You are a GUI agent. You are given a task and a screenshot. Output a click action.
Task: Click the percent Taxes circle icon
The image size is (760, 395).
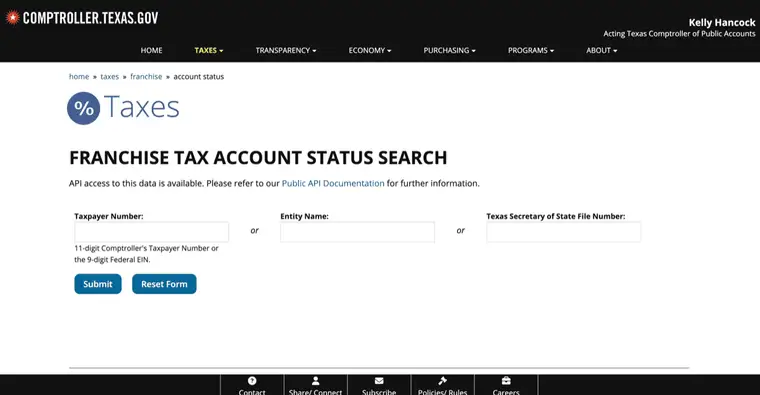click(x=83, y=108)
